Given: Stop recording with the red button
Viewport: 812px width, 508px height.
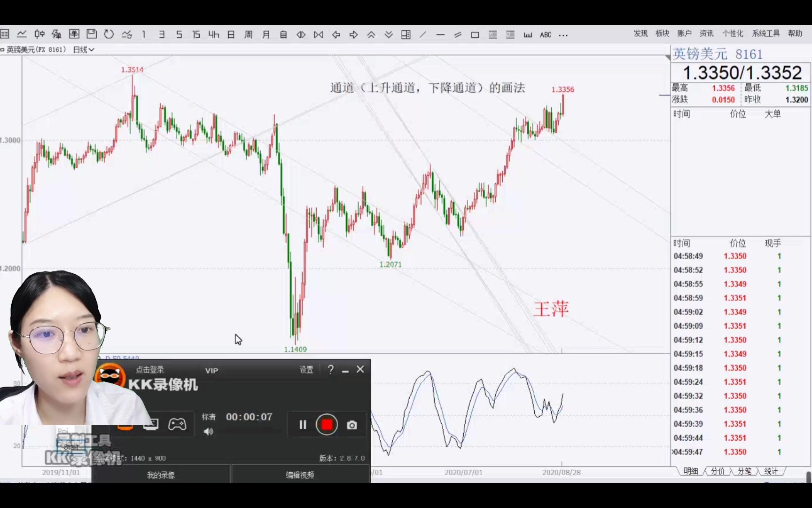Looking at the screenshot, I should (327, 425).
